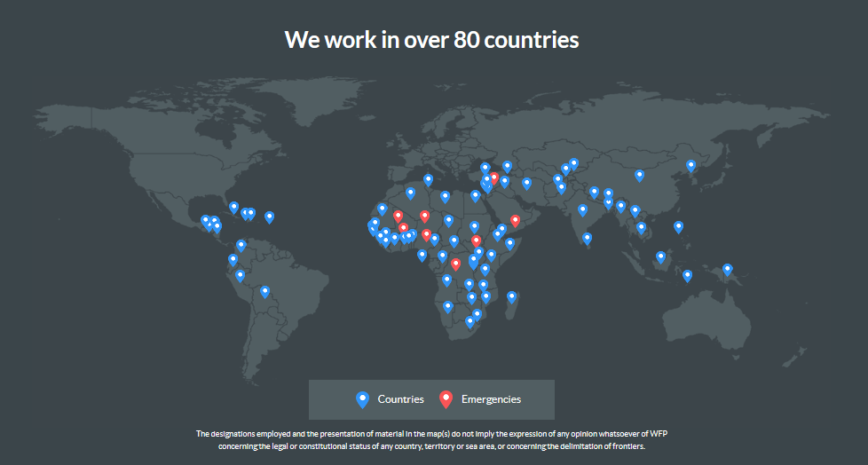Viewport: 868px width, 465px height.
Task: Click the blue pin on Sri Lanka
Action: point(588,239)
